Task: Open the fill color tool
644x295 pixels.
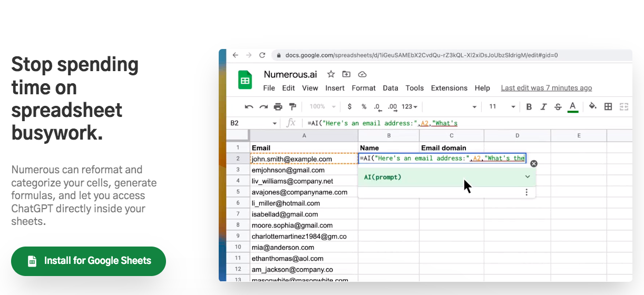Action: [x=593, y=106]
